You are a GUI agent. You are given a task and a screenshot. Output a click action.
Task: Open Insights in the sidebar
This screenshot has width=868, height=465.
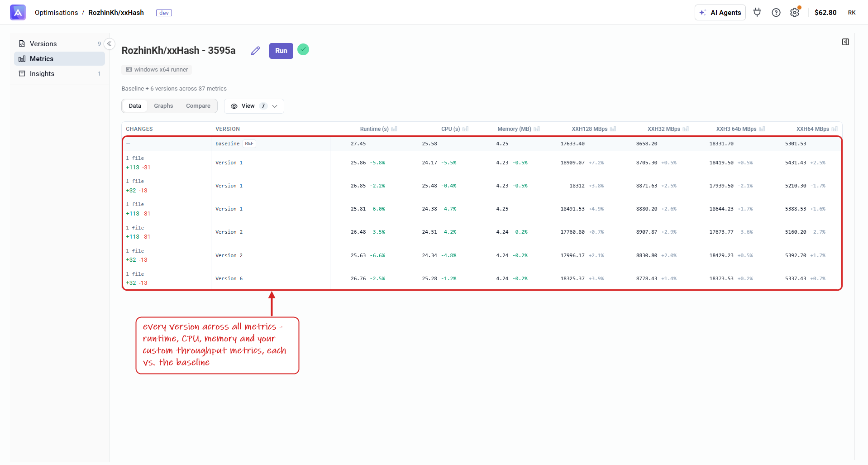59,74
